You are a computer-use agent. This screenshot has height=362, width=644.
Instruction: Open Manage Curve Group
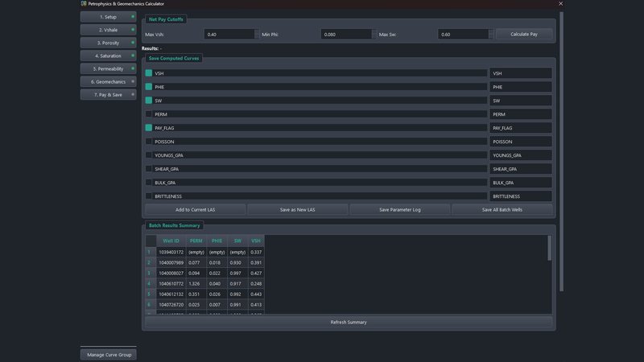pyautogui.click(x=109, y=355)
